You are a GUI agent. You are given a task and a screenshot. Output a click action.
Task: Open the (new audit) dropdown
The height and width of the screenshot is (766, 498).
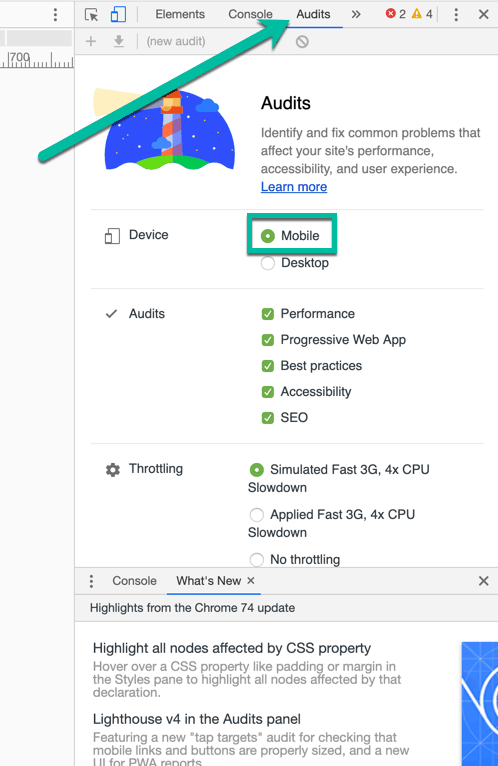[x=176, y=42]
